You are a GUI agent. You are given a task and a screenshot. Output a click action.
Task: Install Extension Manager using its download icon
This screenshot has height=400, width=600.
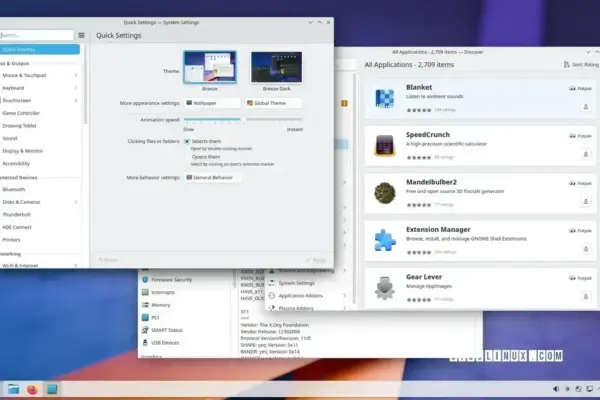click(585, 249)
